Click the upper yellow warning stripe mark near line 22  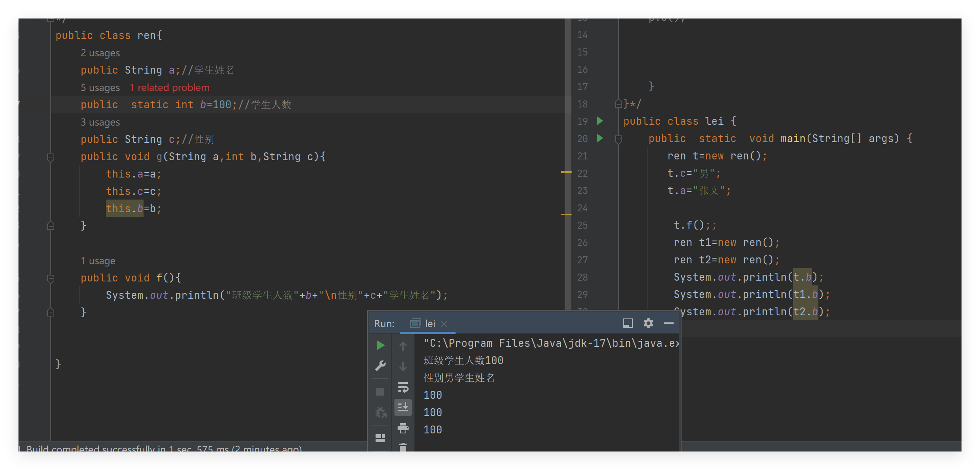[566, 172]
